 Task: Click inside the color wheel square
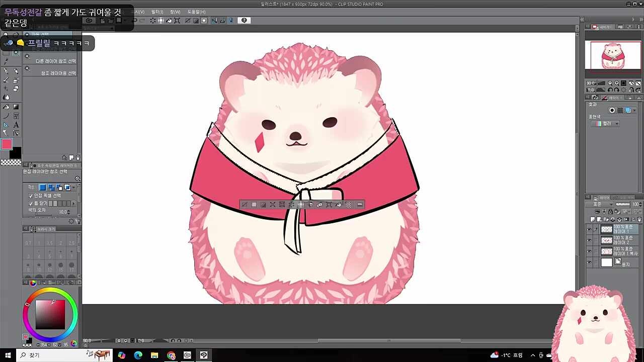pyautogui.click(x=50, y=315)
